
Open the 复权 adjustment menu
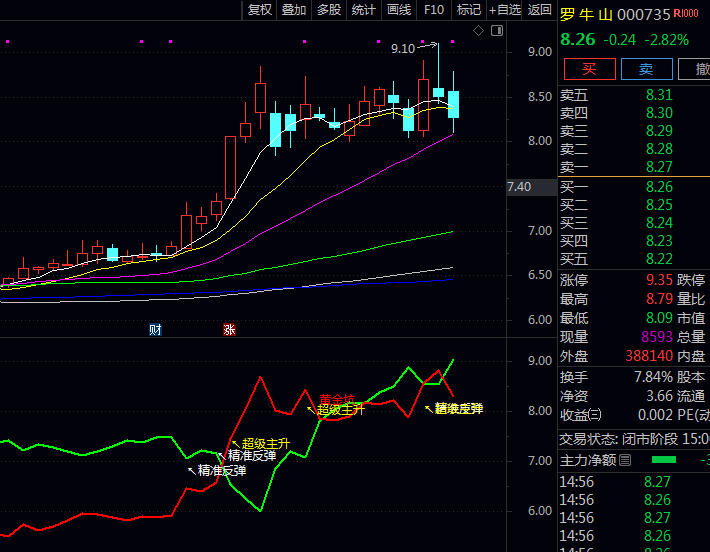click(260, 10)
